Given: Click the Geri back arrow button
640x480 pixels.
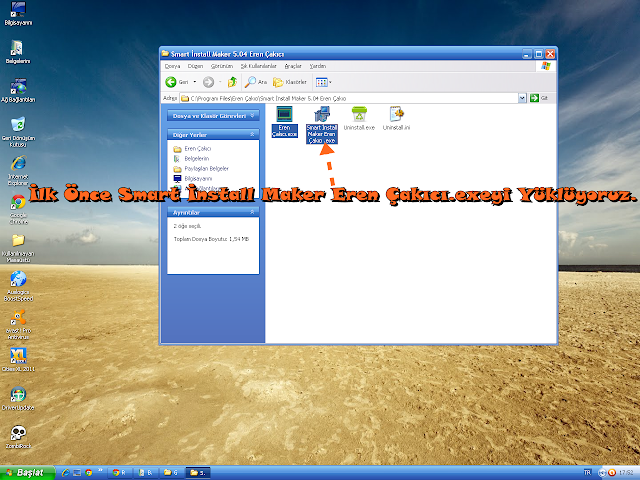Looking at the screenshot, I should tap(177, 82).
